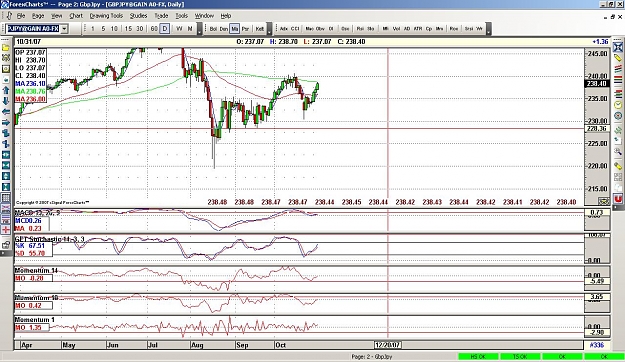Click the blue down arrow in left toolbar

click(6, 101)
